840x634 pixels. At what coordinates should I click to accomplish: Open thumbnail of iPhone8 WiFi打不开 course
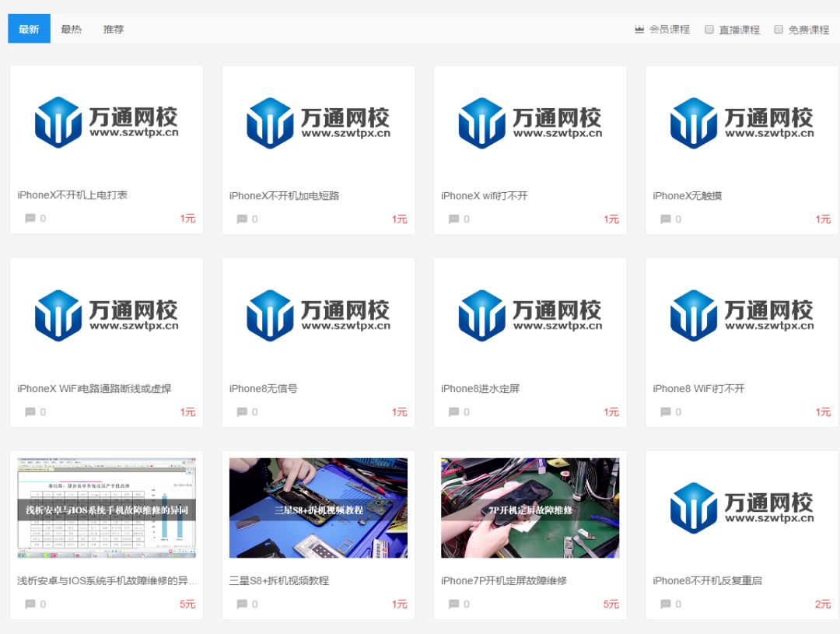point(742,316)
